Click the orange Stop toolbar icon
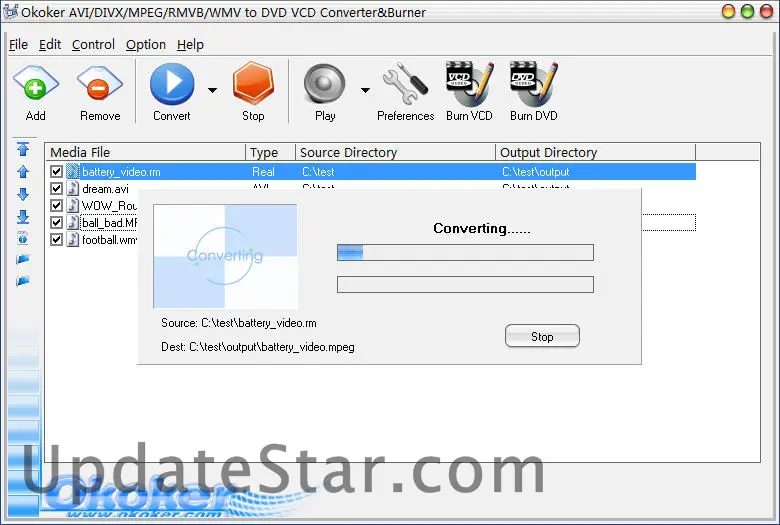 pos(253,84)
